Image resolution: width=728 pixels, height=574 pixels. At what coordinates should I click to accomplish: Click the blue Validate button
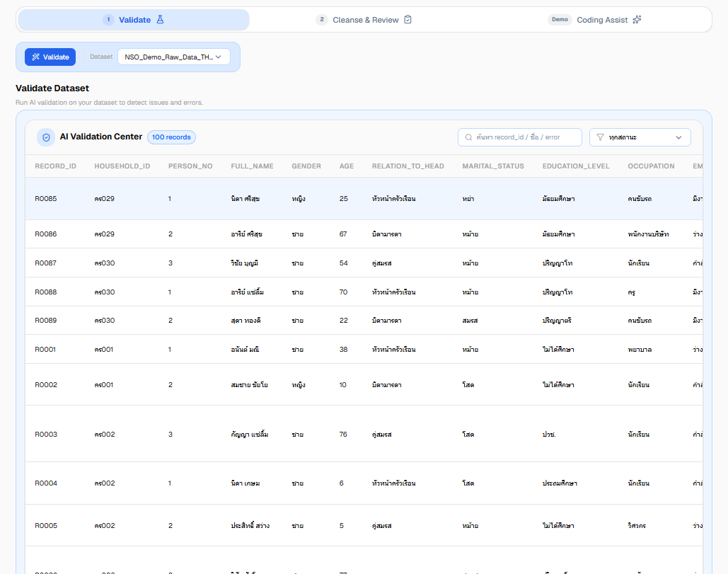(x=50, y=57)
